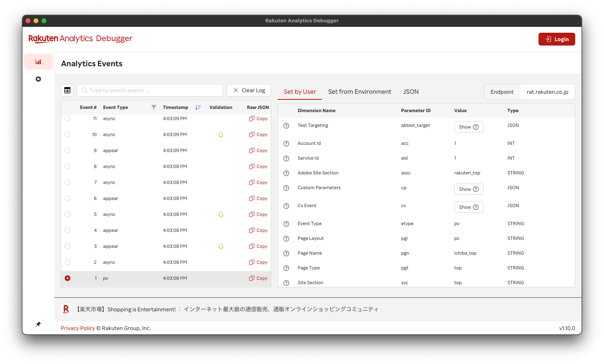Click the Validation column header
Screen dimensions: 604x364
(221, 107)
